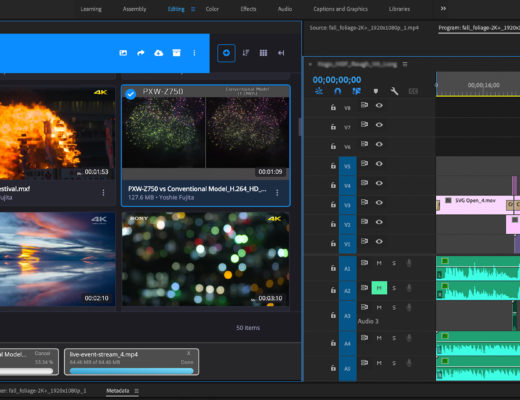Toggle lock on track V8
Image resolution: width=520 pixels, height=400 pixels.
pyautogui.click(x=333, y=107)
